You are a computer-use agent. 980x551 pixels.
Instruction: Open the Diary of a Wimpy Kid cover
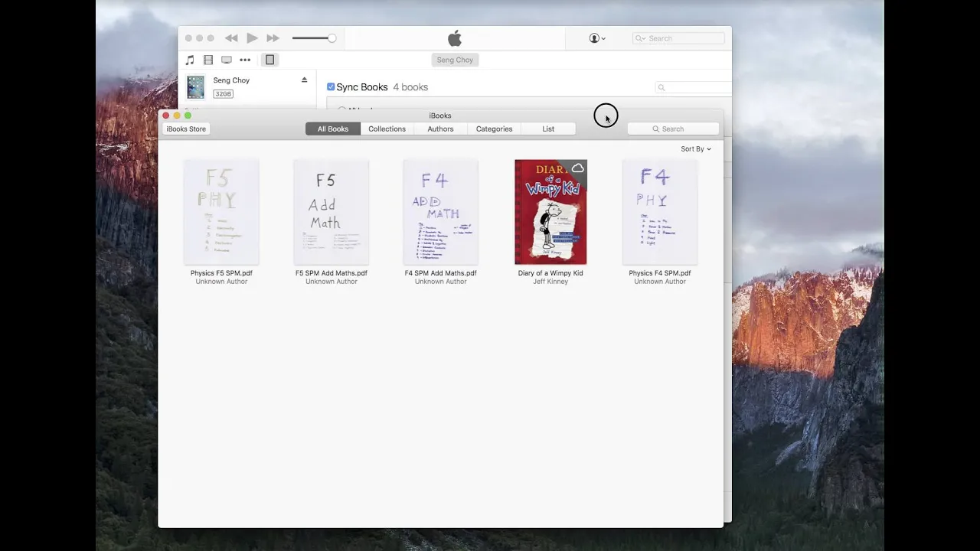coord(550,212)
